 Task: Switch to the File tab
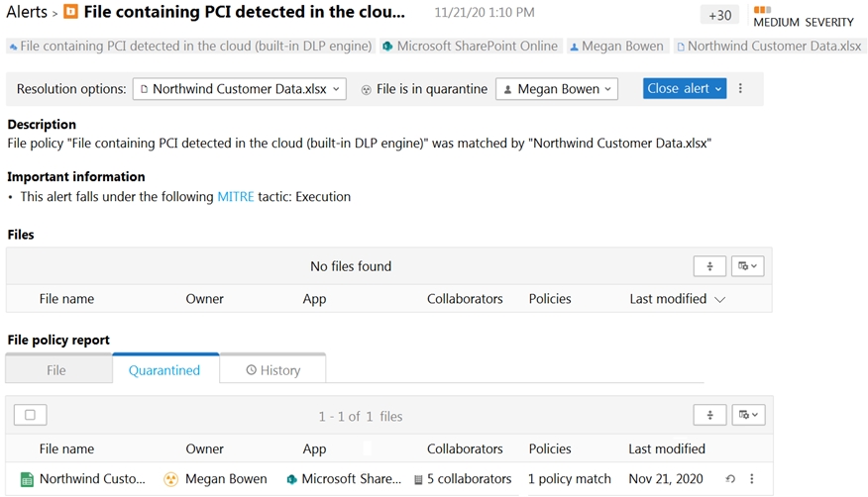pos(57,370)
